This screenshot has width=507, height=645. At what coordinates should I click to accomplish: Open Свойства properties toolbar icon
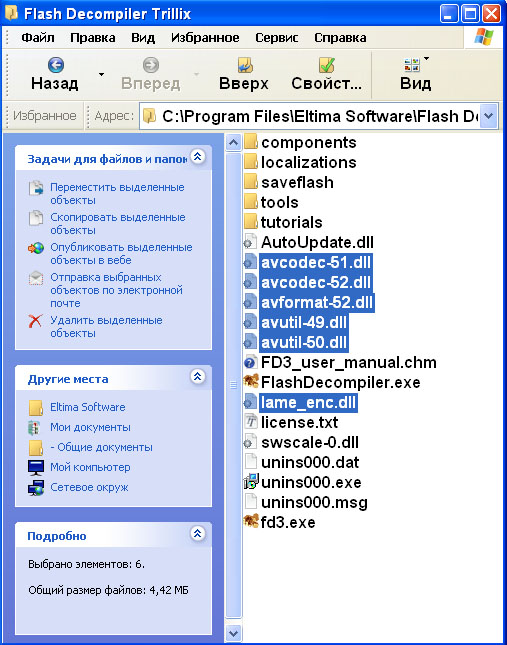point(326,65)
